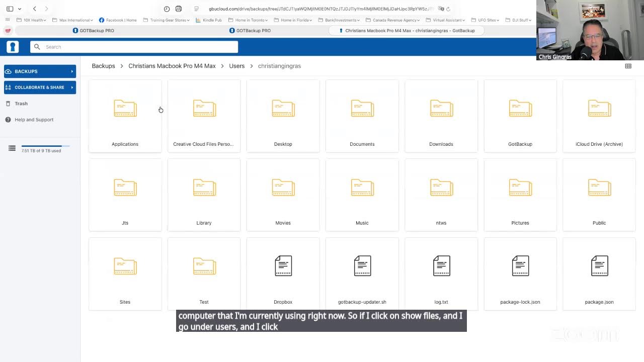Expand the BACKUPS sidebar menu

pos(40,71)
